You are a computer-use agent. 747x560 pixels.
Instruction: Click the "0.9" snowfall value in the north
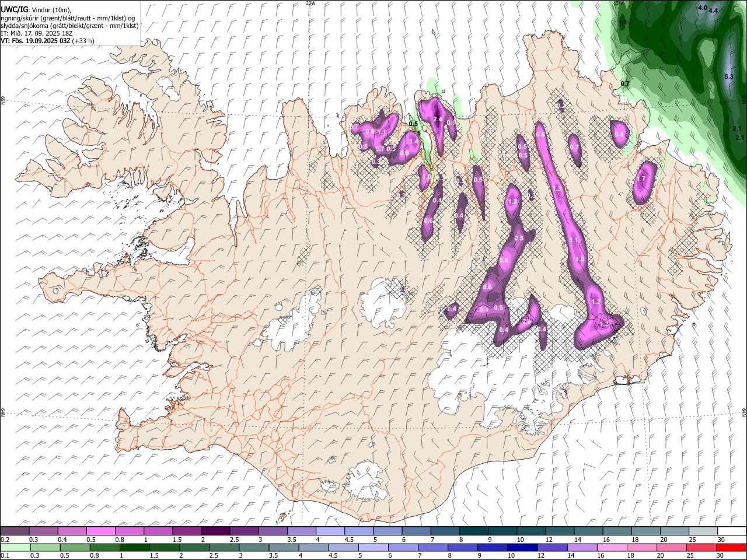click(x=369, y=132)
